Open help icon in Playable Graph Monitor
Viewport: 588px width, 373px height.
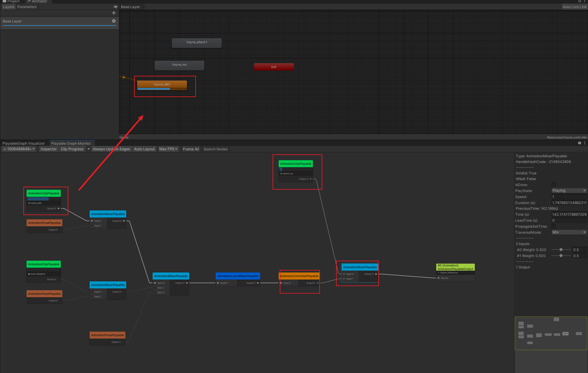pos(579,143)
